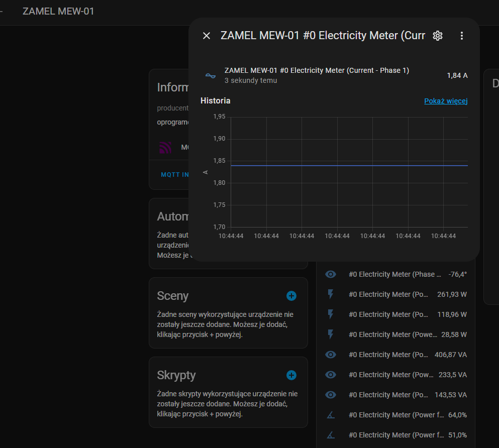Open the apparent power row showing 143,53 VA

(396, 395)
